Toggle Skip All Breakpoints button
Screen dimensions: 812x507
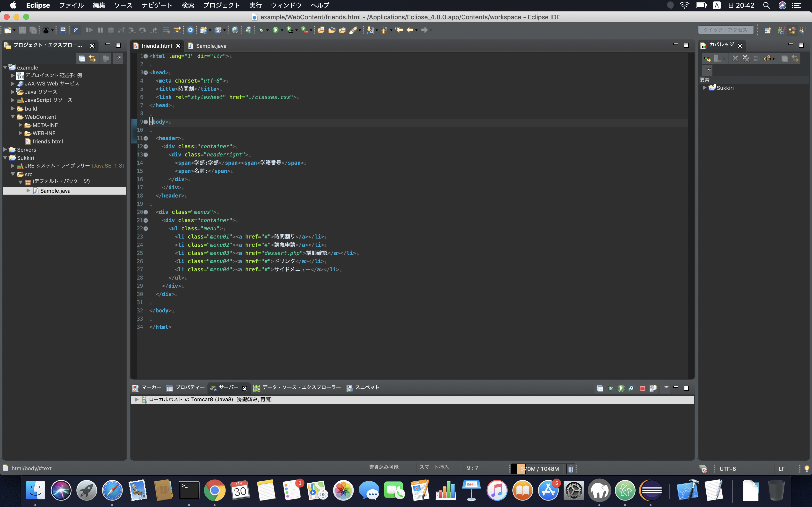coord(76,30)
